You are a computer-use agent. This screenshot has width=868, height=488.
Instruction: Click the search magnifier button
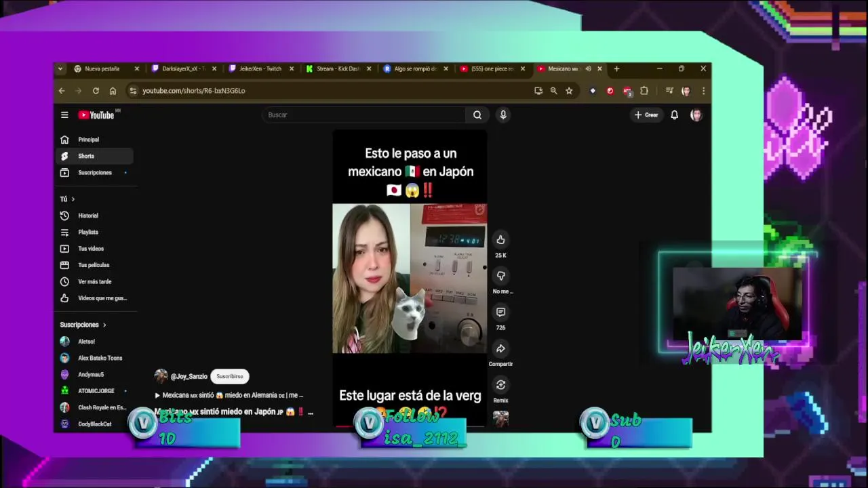pyautogui.click(x=477, y=115)
